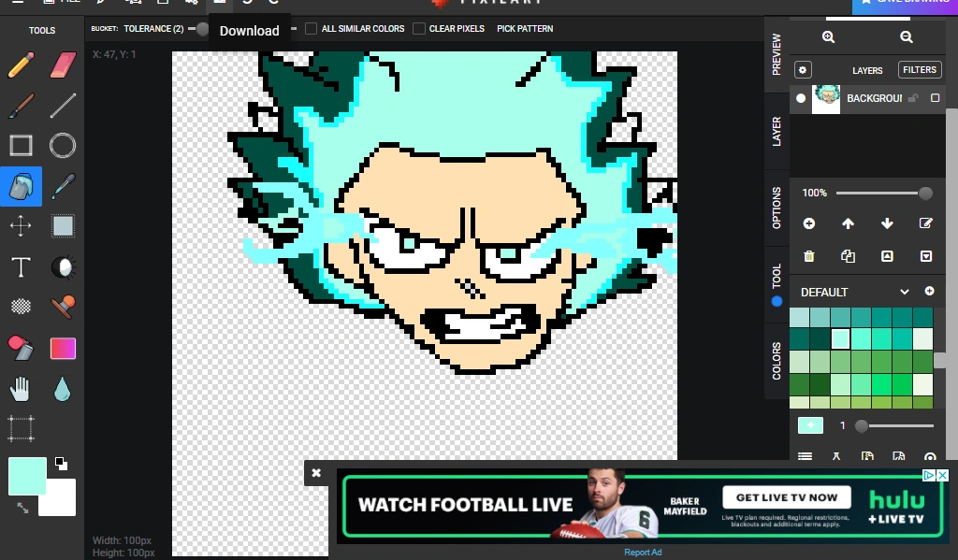958x560 pixels.
Task: Open the DEFAULT palette dropdown
Action: coord(904,291)
